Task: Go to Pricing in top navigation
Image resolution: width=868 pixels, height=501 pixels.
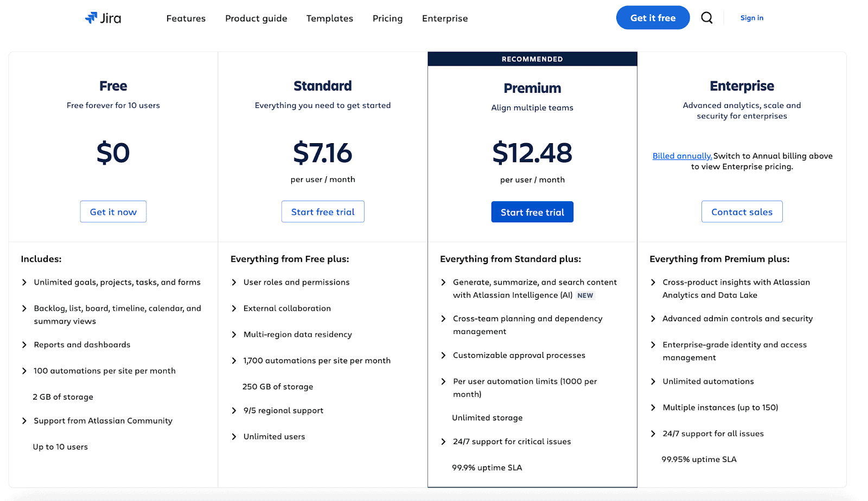Action: 388,18
